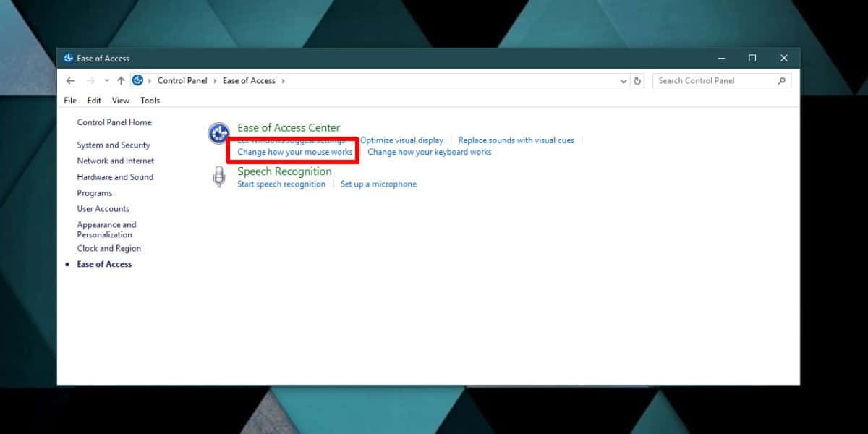Click the search magnifier icon
The height and width of the screenshot is (434, 868).
(781, 81)
